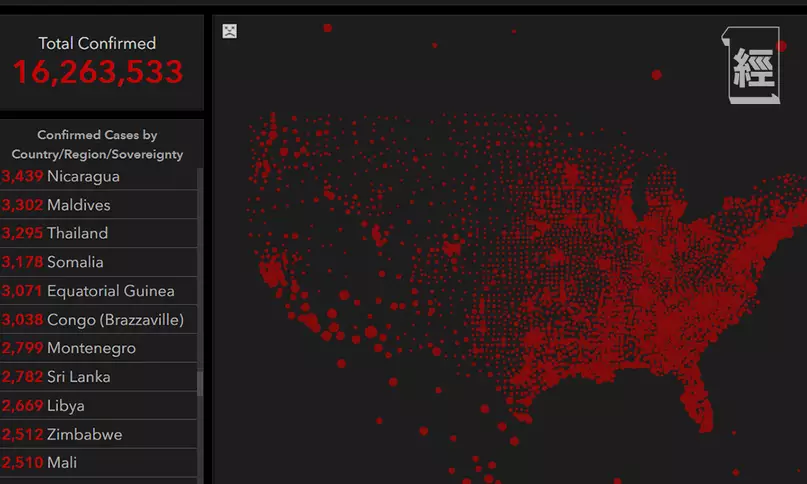Choose Sri Lanka in the list
This screenshot has height=484, width=807.
tap(98, 377)
